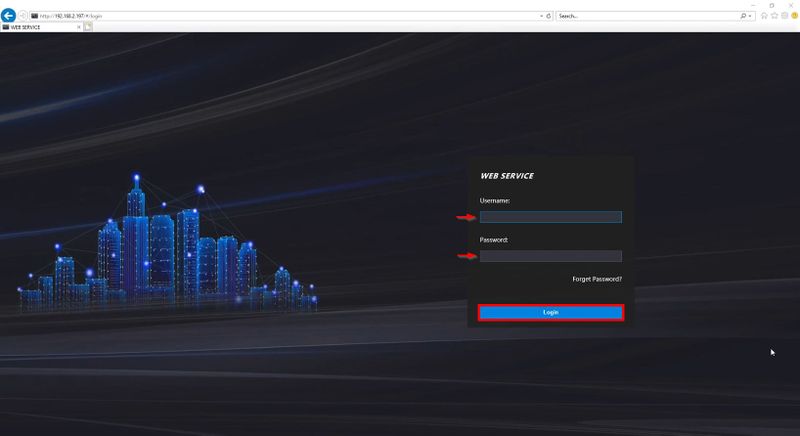Viewport: 800px width, 436px height.
Task: Go back with the blue back arrow
Action: (8, 15)
